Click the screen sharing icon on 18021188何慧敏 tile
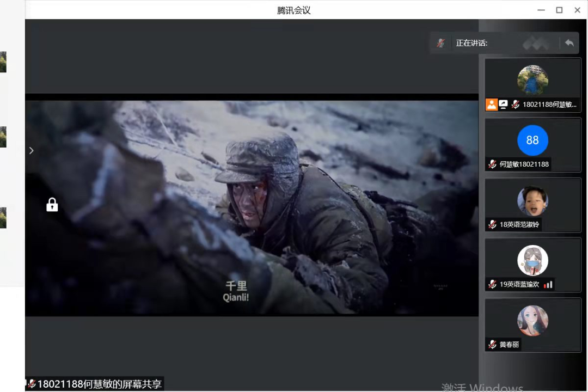 click(x=504, y=105)
